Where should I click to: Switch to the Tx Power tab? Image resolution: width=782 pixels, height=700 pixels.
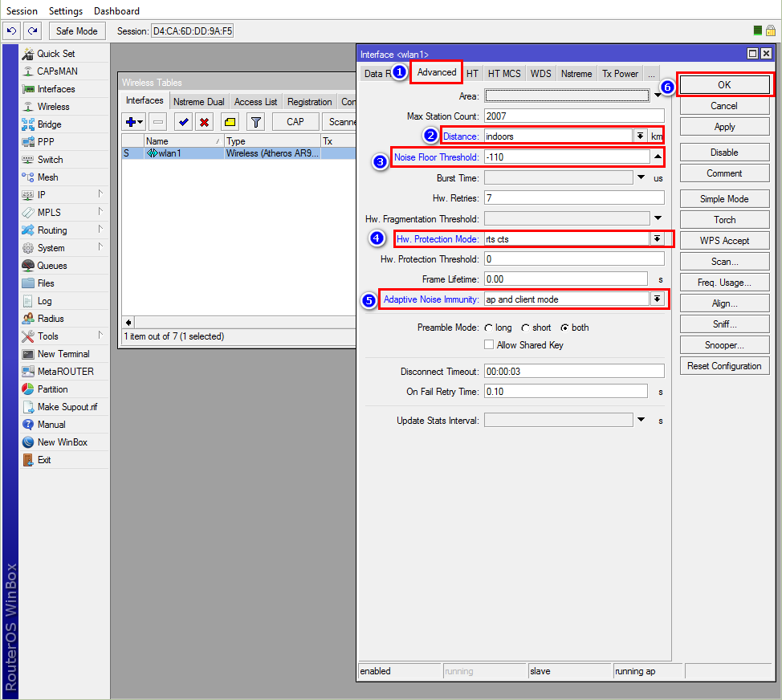[x=620, y=74]
